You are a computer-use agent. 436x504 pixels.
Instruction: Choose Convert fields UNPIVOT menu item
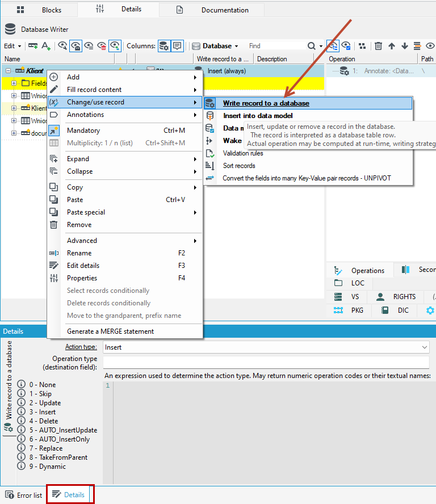pos(308,178)
